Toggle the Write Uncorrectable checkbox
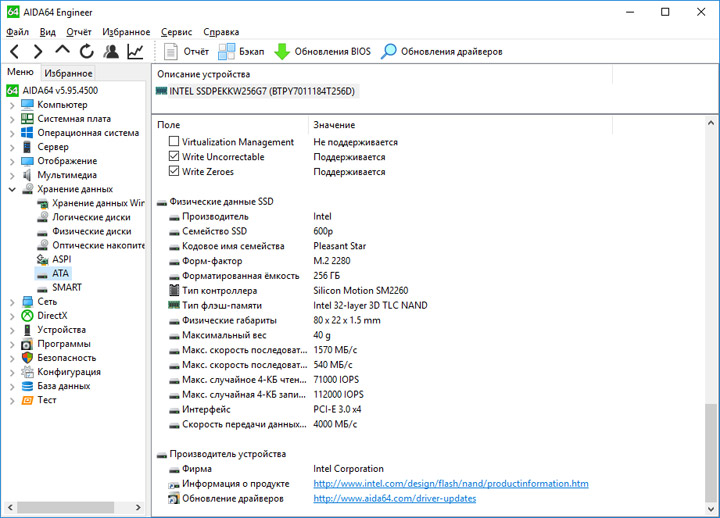 pyautogui.click(x=174, y=156)
